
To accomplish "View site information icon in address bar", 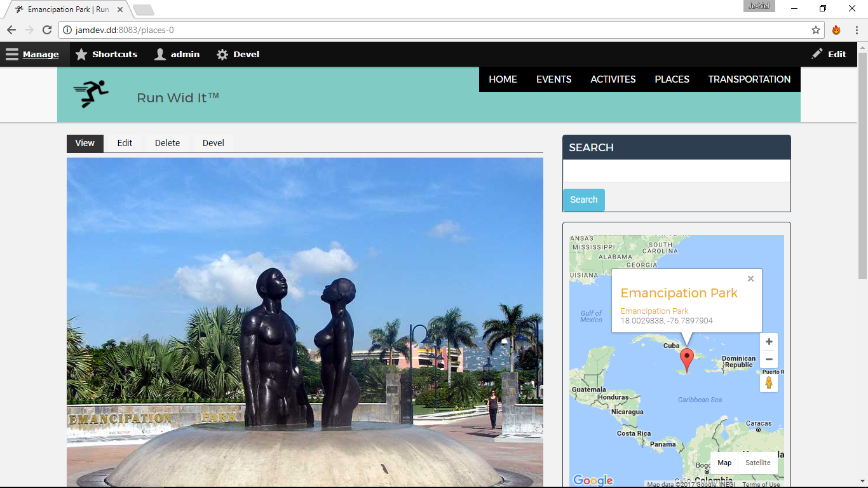I will tap(67, 30).
